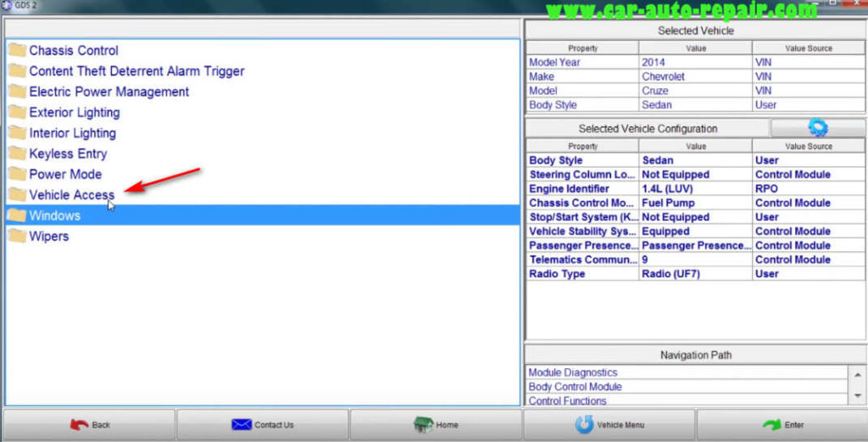Choose the Wipers item

pyautogui.click(x=49, y=236)
